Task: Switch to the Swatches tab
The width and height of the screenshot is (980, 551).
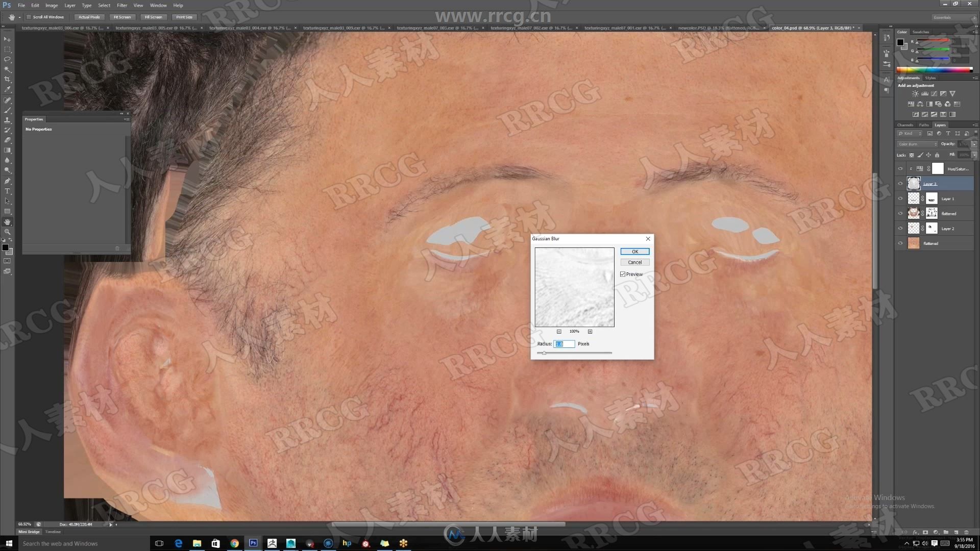Action: click(921, 32)
